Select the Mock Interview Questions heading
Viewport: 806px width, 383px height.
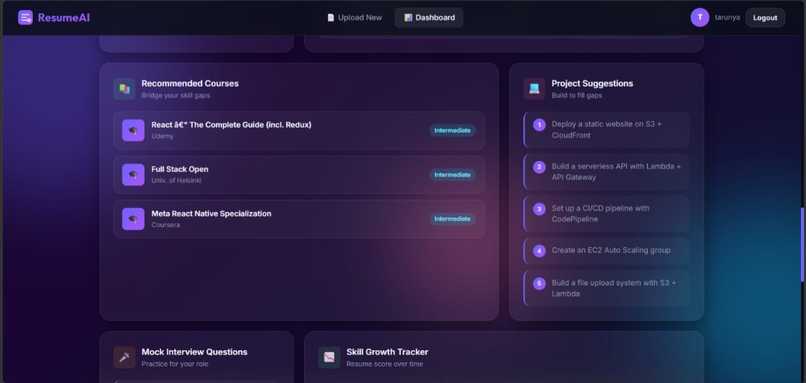[194, 352]
